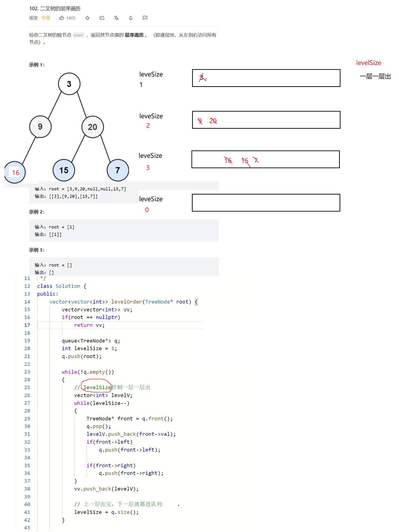399x532 pixels.
Task: Click the input line root = [1]
Action: [x=54, y=227]
